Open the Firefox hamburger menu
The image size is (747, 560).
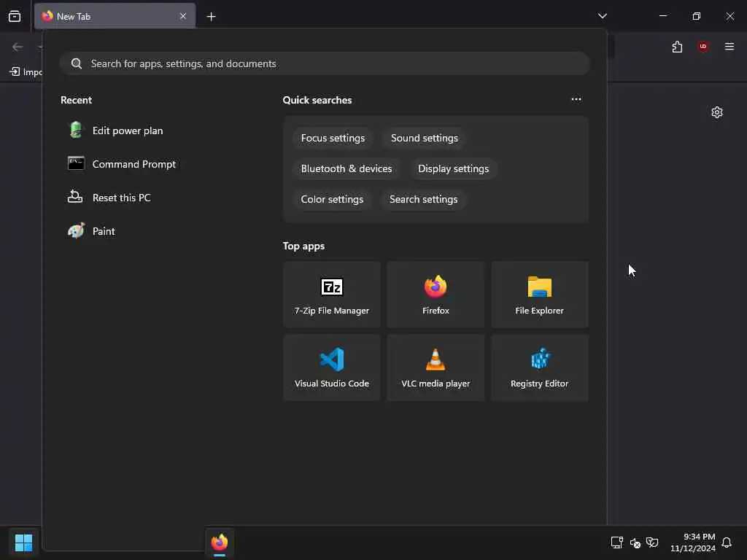pos(729,47)
